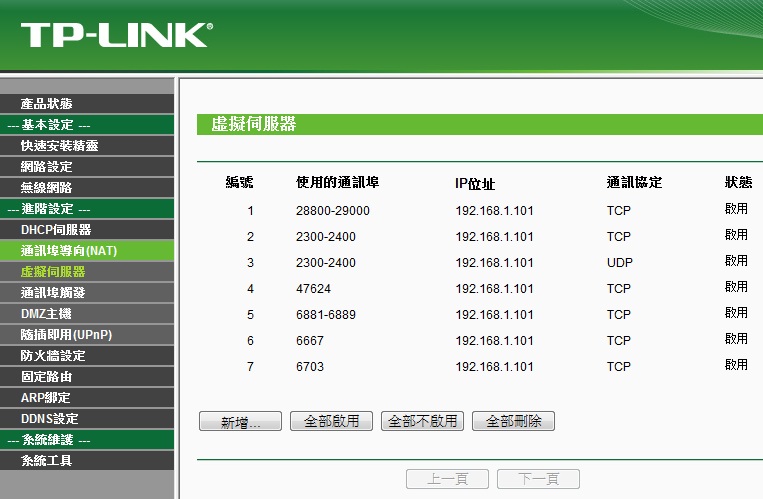Viewport: 763px width, 499px height.
Task: Open 隨插即用(UPnP) page
Action: (66, 335)
